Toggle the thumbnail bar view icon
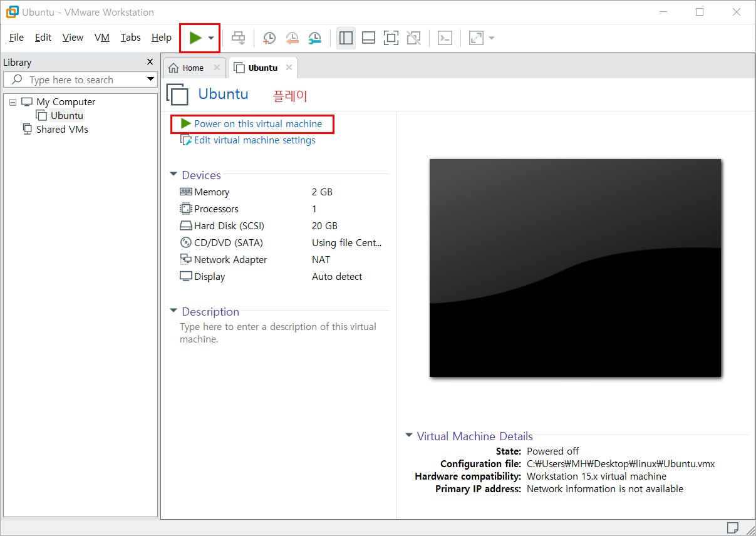 click(369, 38)
